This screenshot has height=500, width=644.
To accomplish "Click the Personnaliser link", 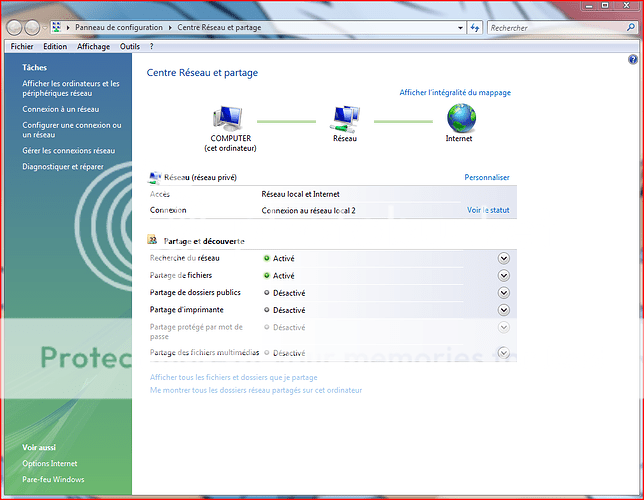I will pyautogui.click(x=487, y=177).
